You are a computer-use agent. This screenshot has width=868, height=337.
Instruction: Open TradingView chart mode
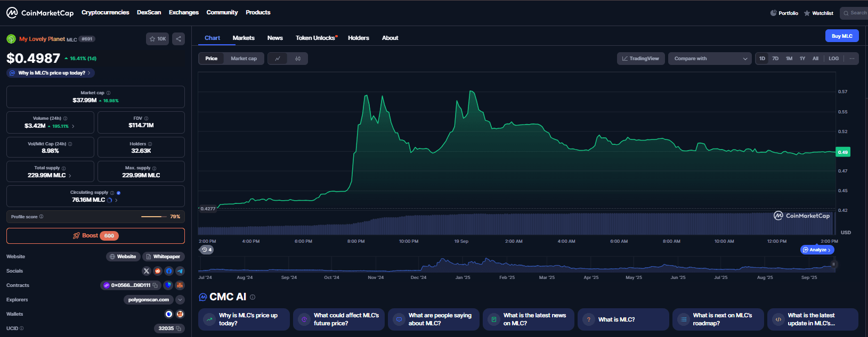click(x=640, y=59)
